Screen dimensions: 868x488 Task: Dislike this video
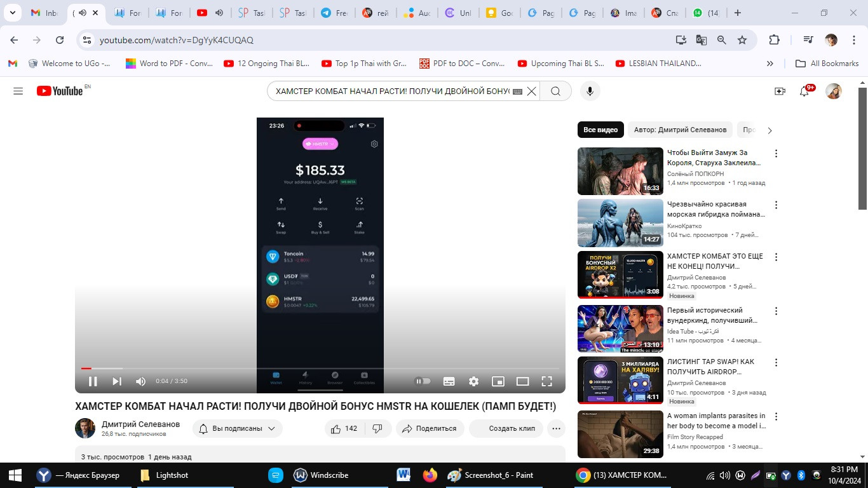pyautogui.click(x=377, y=428)
